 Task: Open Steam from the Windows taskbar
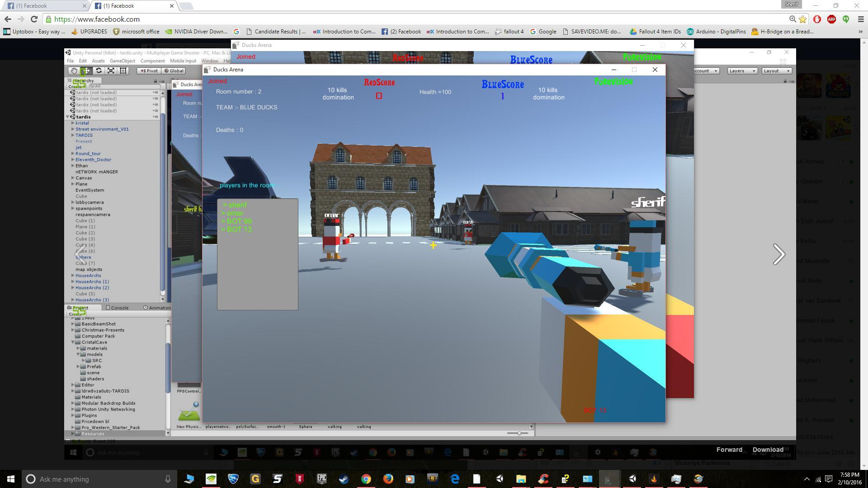coord(344,479)
